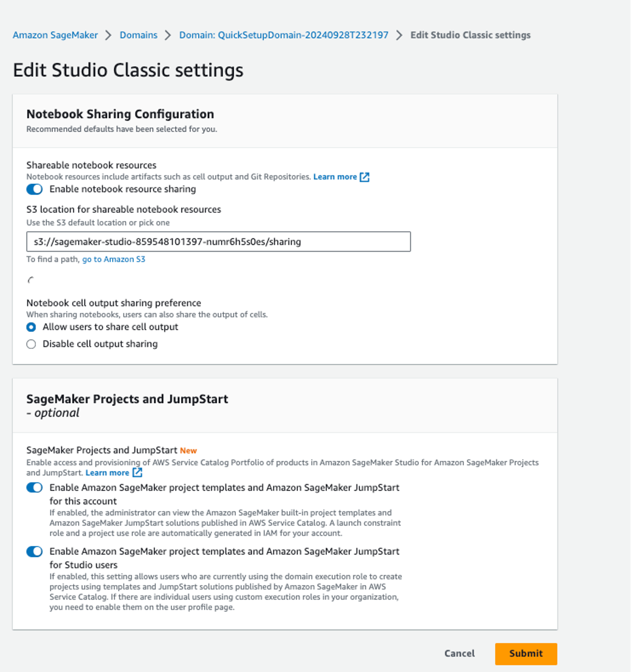Open Domain QuickSetupDomain-20240928T232197 breadcrumb link
631x672 pixels.
[283, 35]
